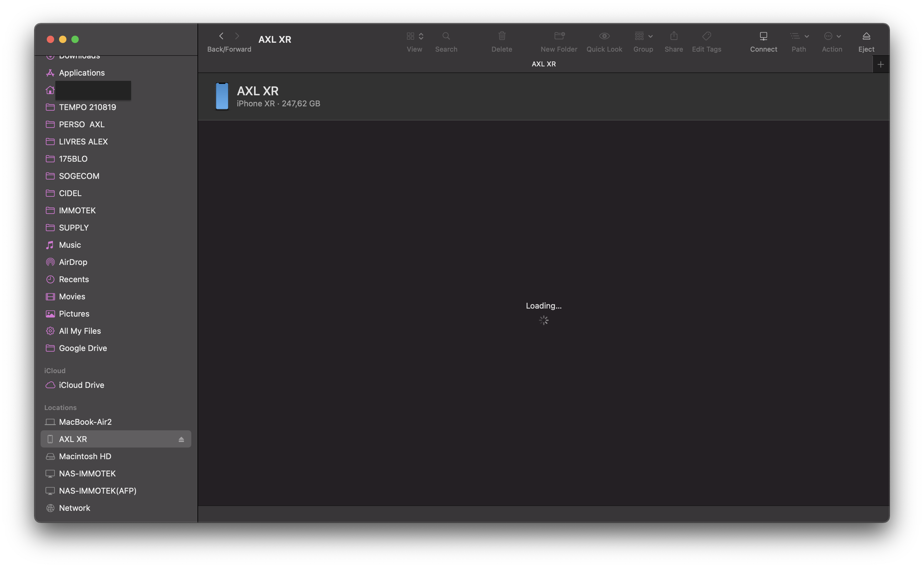Viewport: 924px width, 568px height.
Task: Click the Connect toolbar icon
Action: [763, 37]
